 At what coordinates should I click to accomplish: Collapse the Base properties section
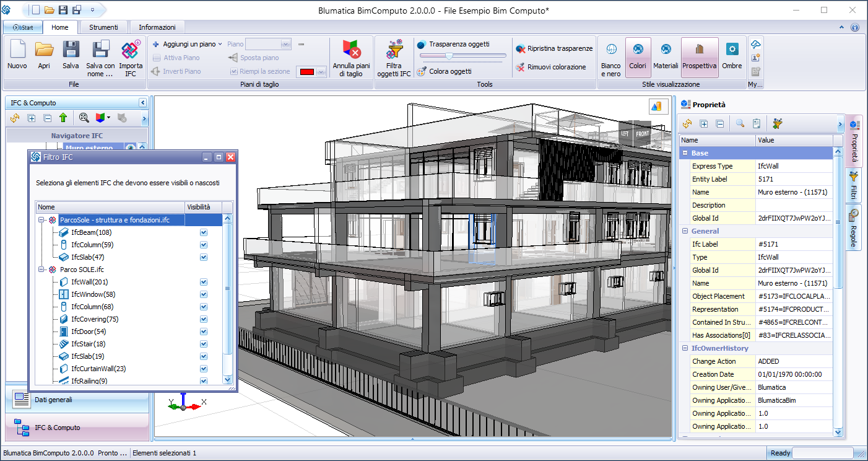tap(685, 153)
